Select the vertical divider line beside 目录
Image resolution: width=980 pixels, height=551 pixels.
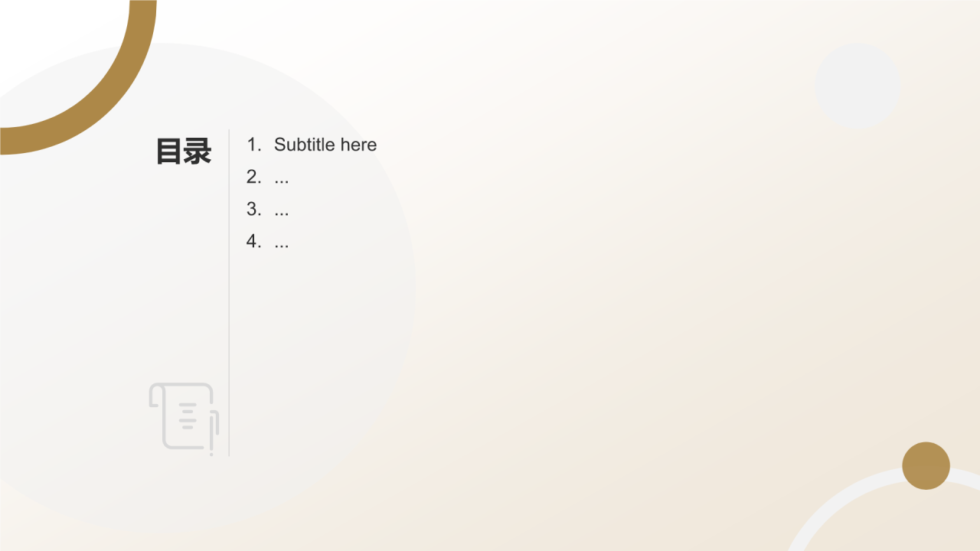[229, 292]
